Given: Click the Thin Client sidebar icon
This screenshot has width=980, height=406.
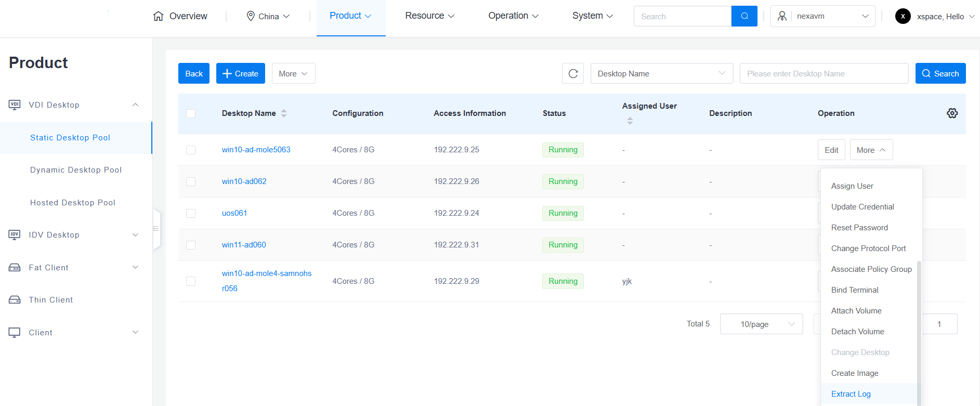Looking at the screenshot, I should tap(15, 300).
